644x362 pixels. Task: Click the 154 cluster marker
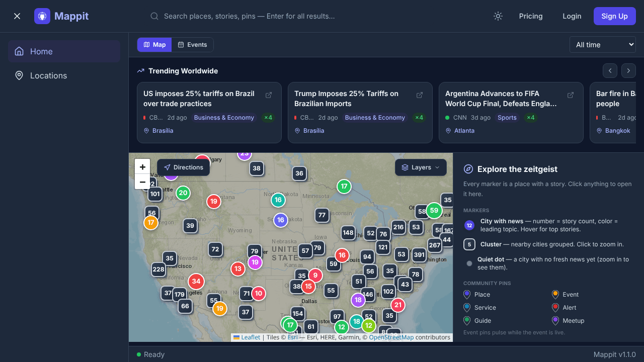coord(298,314)
